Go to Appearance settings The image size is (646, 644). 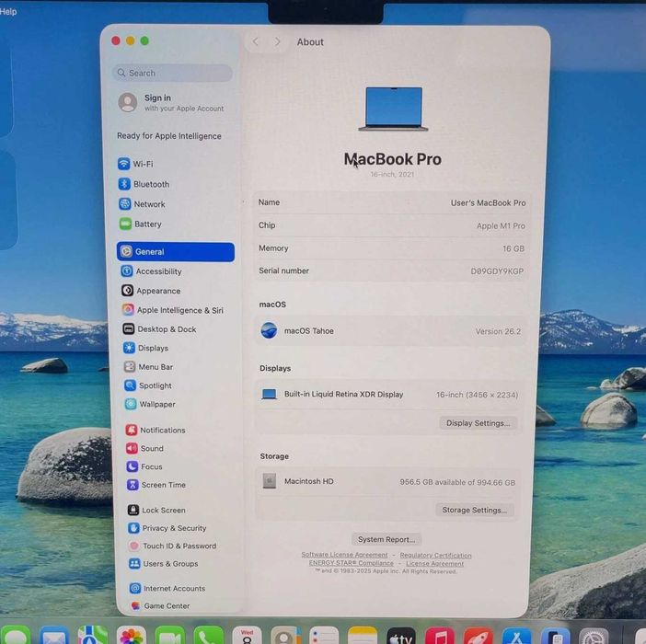click(151, 291)
